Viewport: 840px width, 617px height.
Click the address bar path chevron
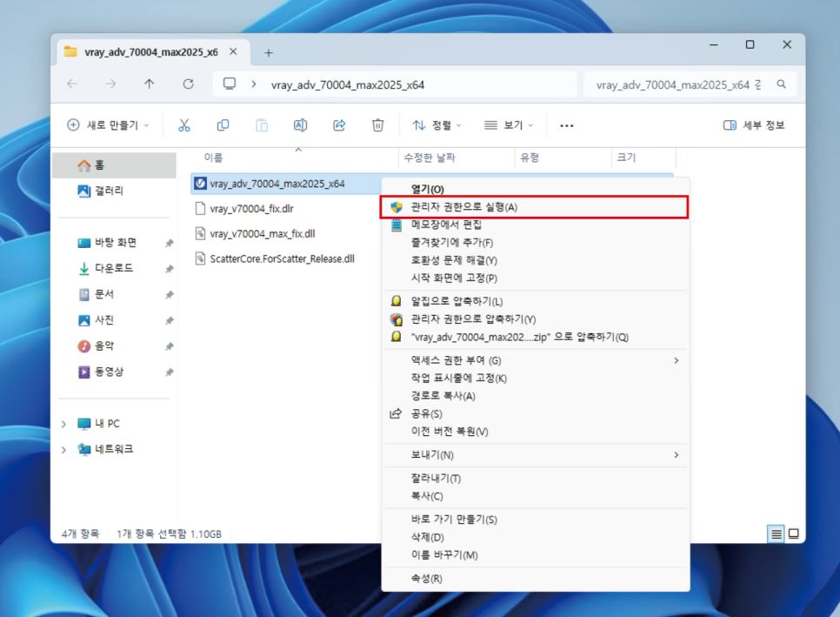coord(253,84)
